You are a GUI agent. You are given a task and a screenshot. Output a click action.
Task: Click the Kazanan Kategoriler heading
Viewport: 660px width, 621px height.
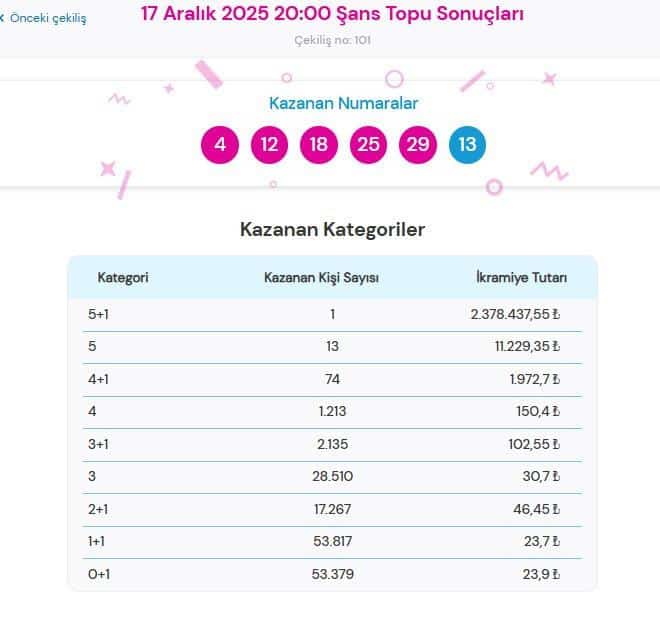[332, 230]
